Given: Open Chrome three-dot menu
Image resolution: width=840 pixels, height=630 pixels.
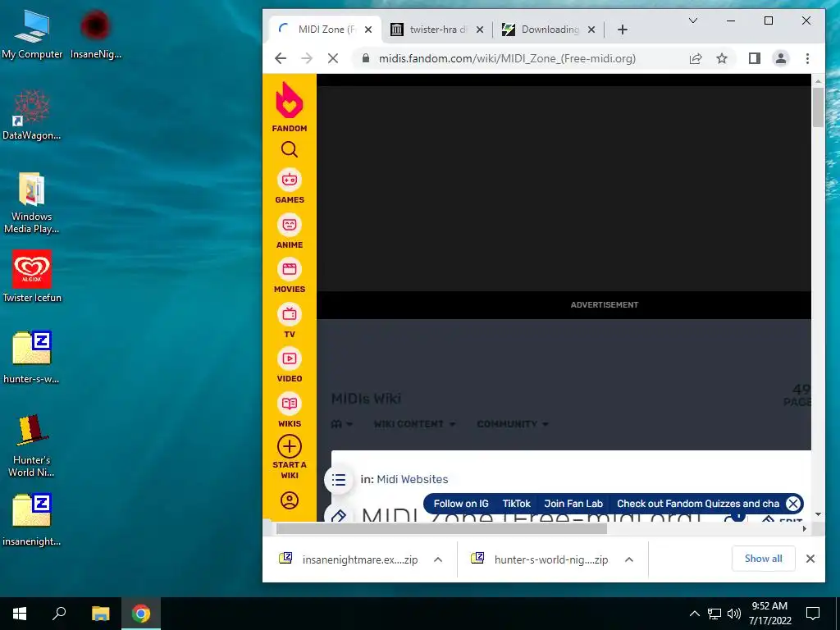Looking at the screenshot, I should point(807,58).
